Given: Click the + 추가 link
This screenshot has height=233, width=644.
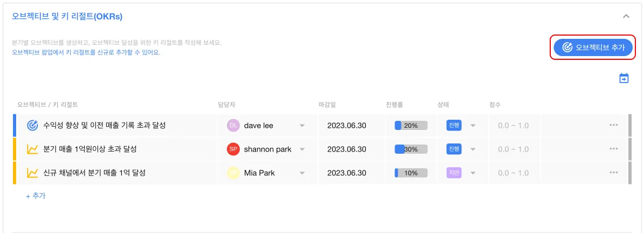Looking at the screenshot, I should pos(36,196).
